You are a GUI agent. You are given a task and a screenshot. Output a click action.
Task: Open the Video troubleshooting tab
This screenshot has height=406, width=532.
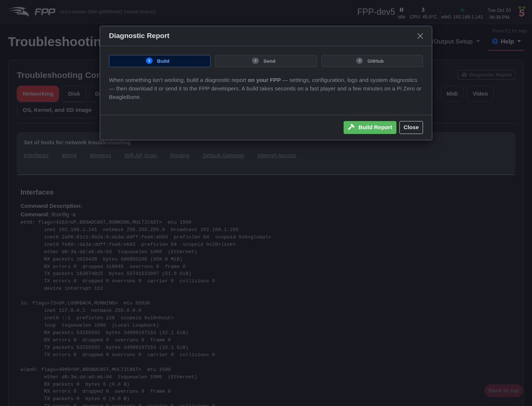coord(480,94)
